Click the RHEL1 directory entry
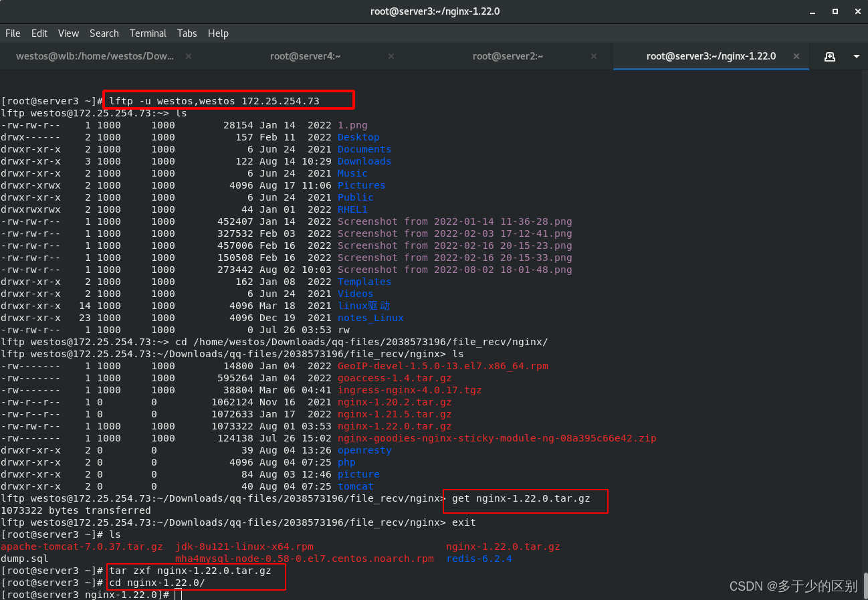Image resolution: width=868 pixels, height=600 pixels. tap(352, 209)
